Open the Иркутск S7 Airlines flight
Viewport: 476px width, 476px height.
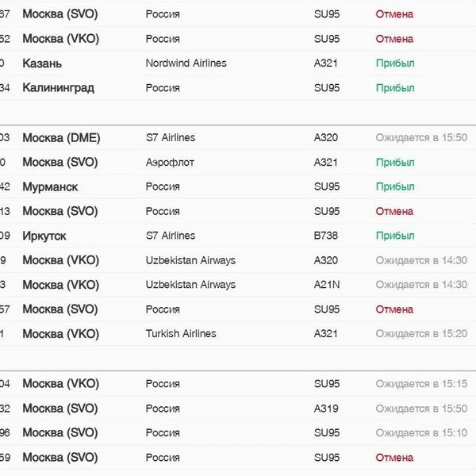tap(238, 236)
